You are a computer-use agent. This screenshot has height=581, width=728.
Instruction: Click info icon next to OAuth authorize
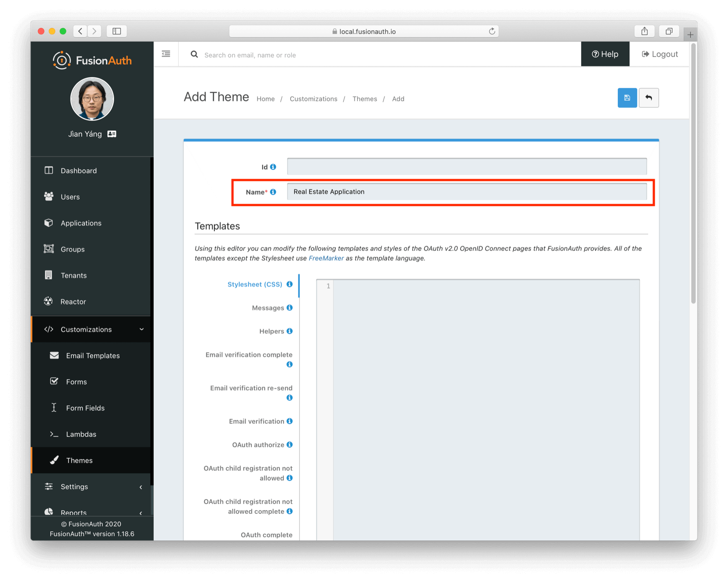coord(289,445)
